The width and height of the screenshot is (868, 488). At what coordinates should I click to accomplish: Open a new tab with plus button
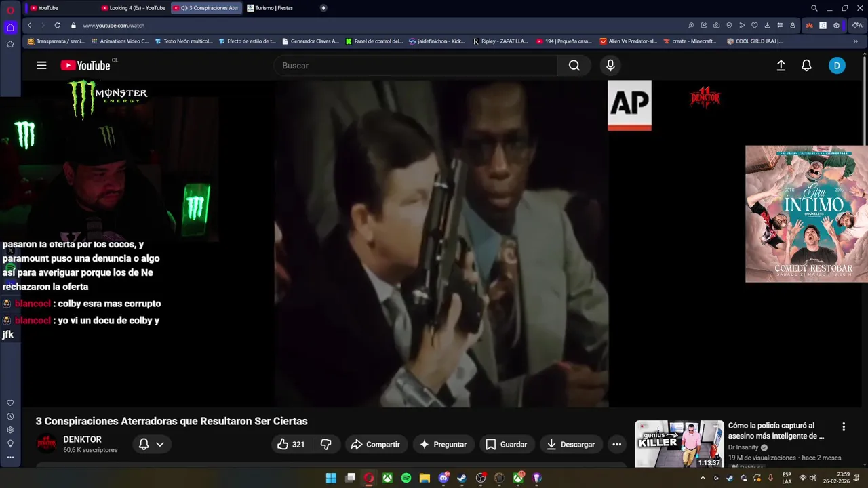pyautogui.click(x=323, y=8)
